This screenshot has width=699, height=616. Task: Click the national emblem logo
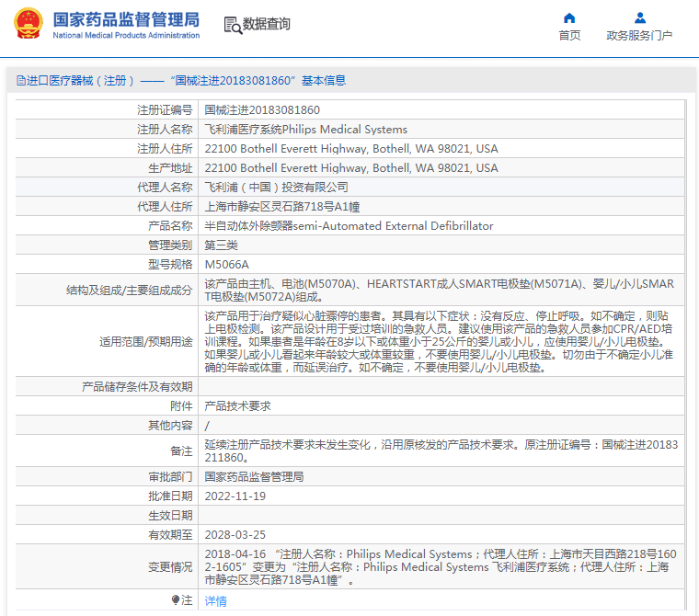coord(29,24)
